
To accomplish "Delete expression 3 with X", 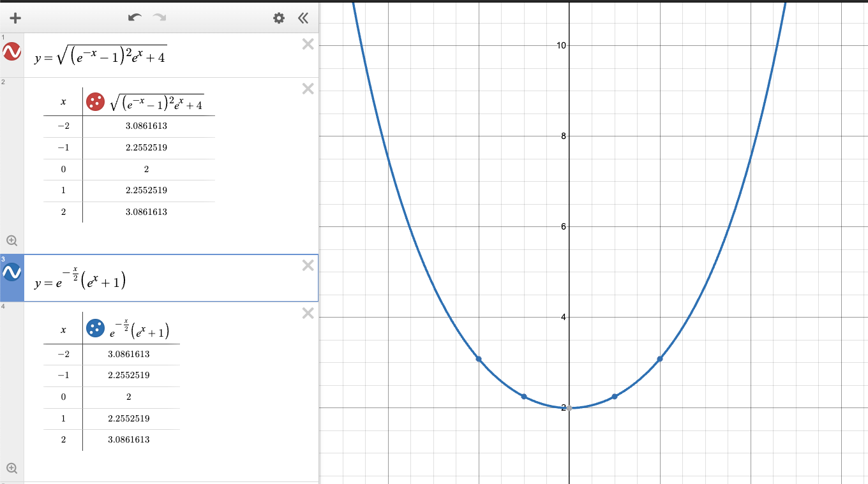I will (x=308, y=265).
